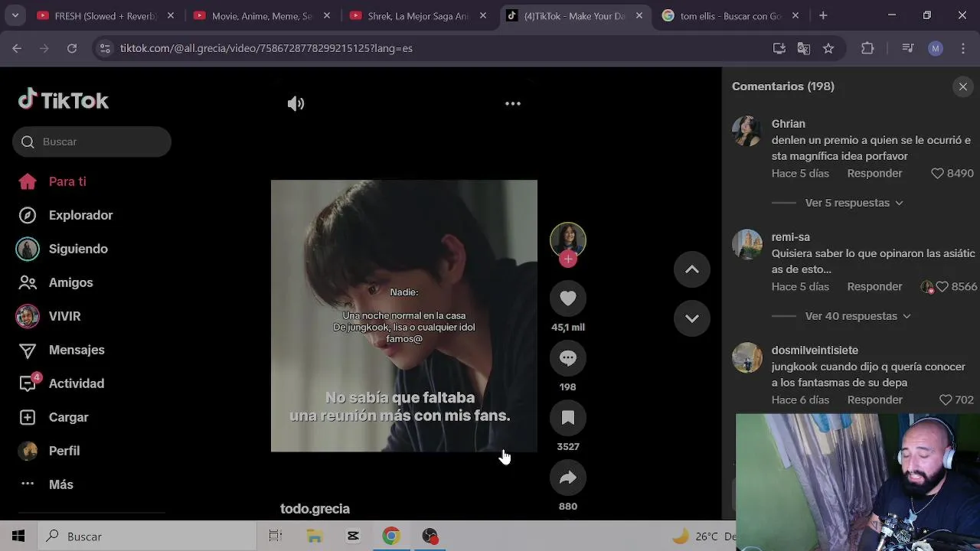
Task: Open Windows Start menu
Action: click(x=18, y=536)
